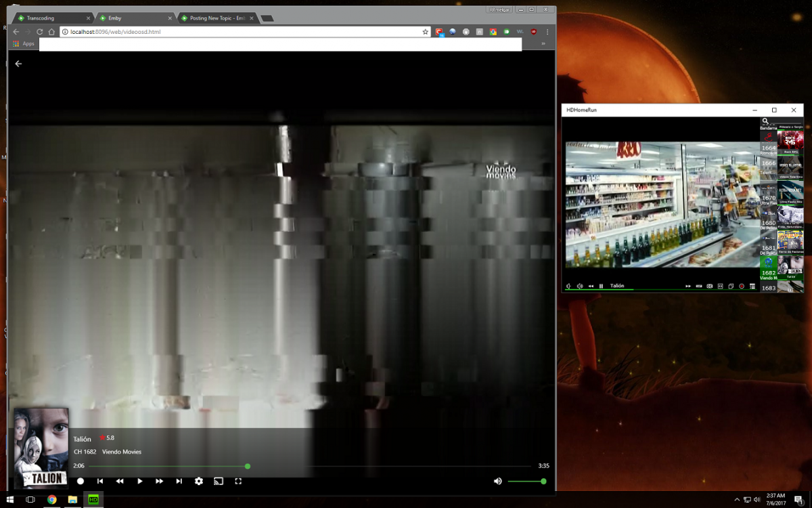Rewind the Emby video

pyautogui.click(x=120, y=481)
